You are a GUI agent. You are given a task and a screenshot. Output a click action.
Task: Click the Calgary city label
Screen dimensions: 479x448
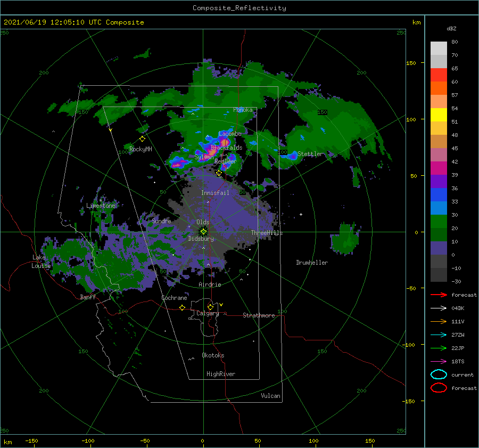[x=208, y=313]
